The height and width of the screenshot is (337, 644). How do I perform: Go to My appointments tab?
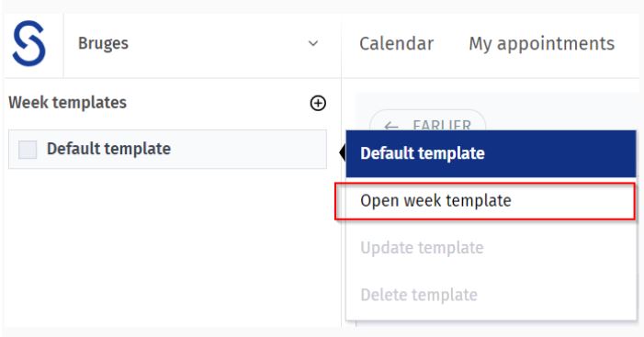coord(542,43)
